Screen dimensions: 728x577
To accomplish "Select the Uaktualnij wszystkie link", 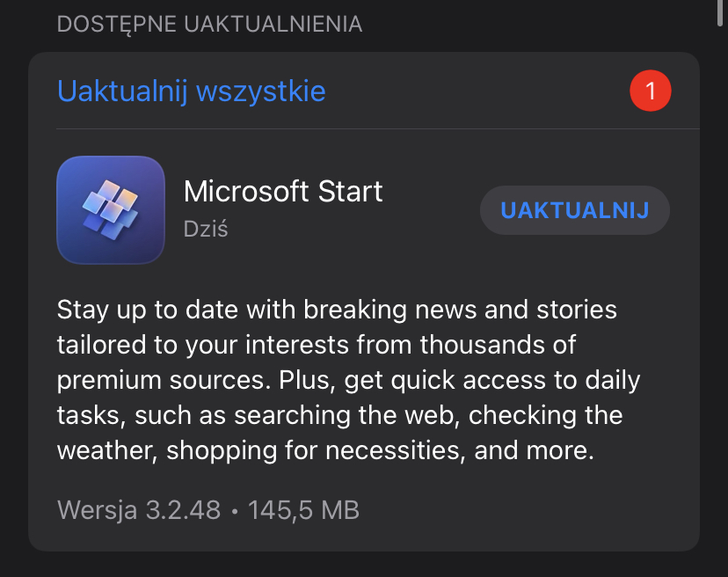I will [x=192, y=91].
